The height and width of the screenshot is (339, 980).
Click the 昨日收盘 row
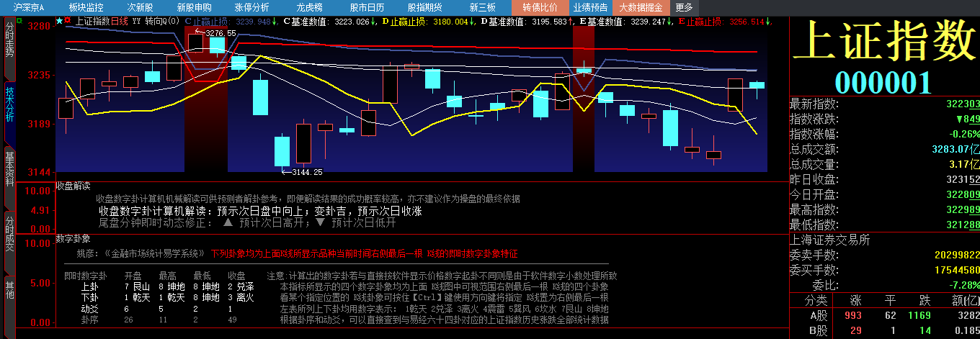(x=884, y=179)
